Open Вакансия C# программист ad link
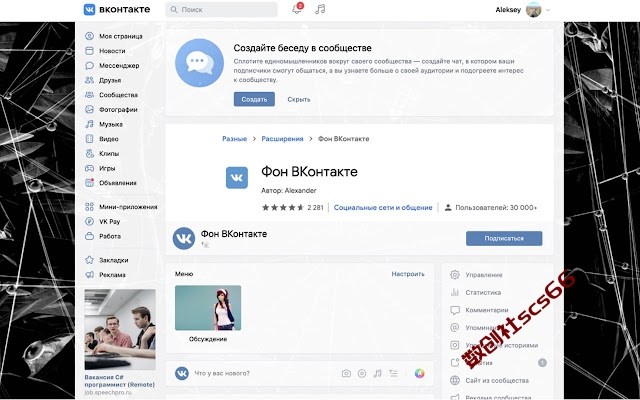The width and height of the screenshot is (640, 400). coord(120,381)
